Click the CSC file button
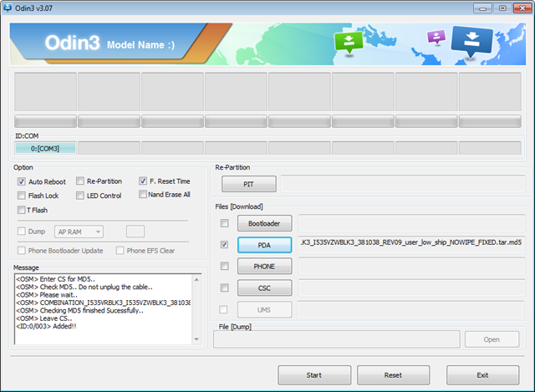The image size is (535, 392). click(x=264, y=288)
